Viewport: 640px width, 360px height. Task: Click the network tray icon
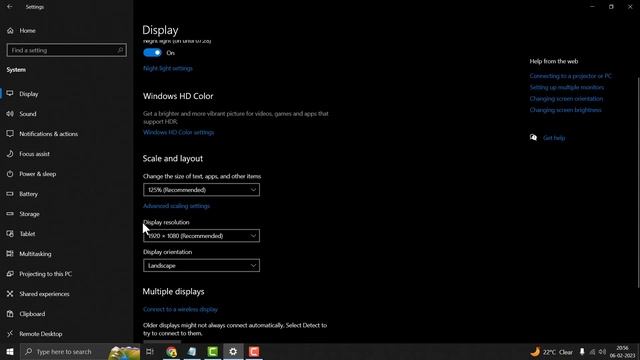point(592,352)
